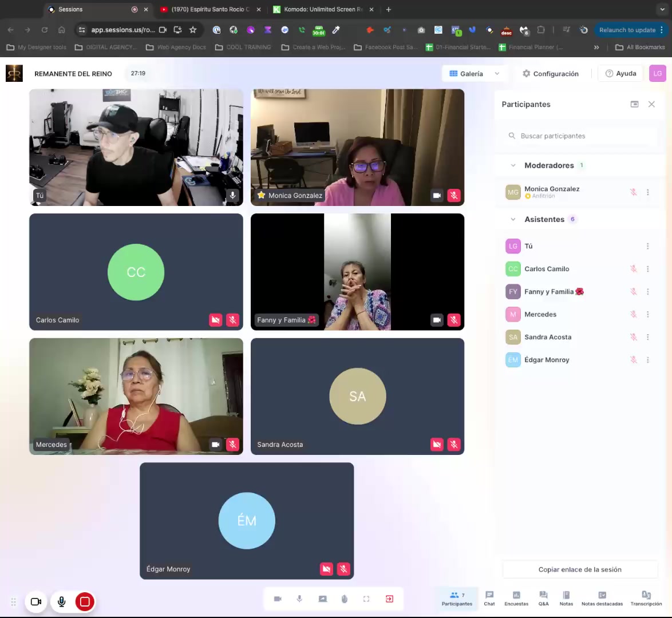Pop out the Participantes panel
Viewport: 672px width, 618px height.
(634, 104)
